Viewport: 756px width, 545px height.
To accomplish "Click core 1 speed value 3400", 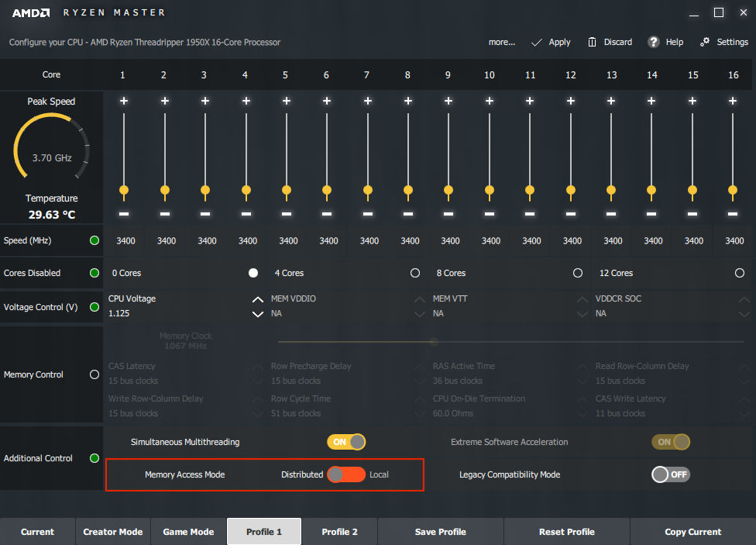I will click(125, 241).
